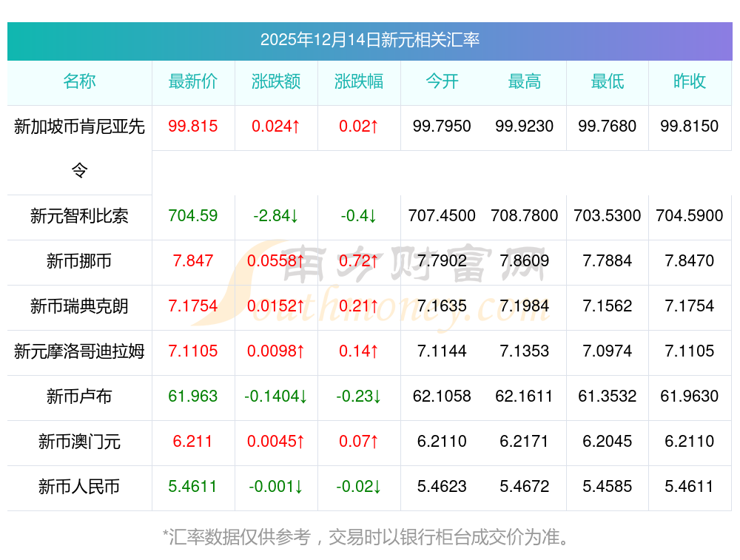Image resolution: width=740 pixels, height=560 pixels.
Task: Click low value 61.3532
Action: point(608,396)
